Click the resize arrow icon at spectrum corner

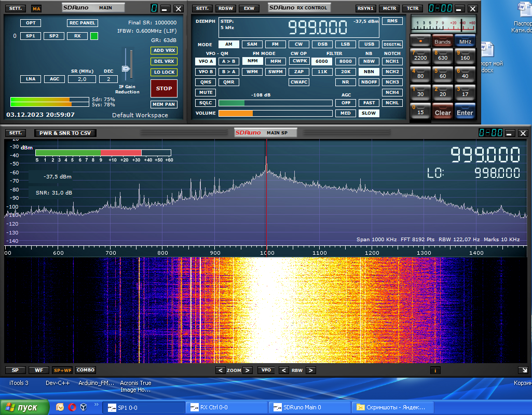coord(525,370)
